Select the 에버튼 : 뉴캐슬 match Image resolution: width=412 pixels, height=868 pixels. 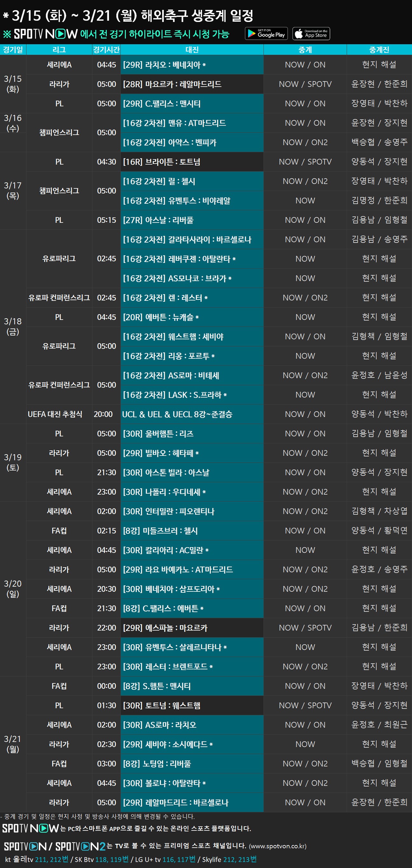point(192,317)
